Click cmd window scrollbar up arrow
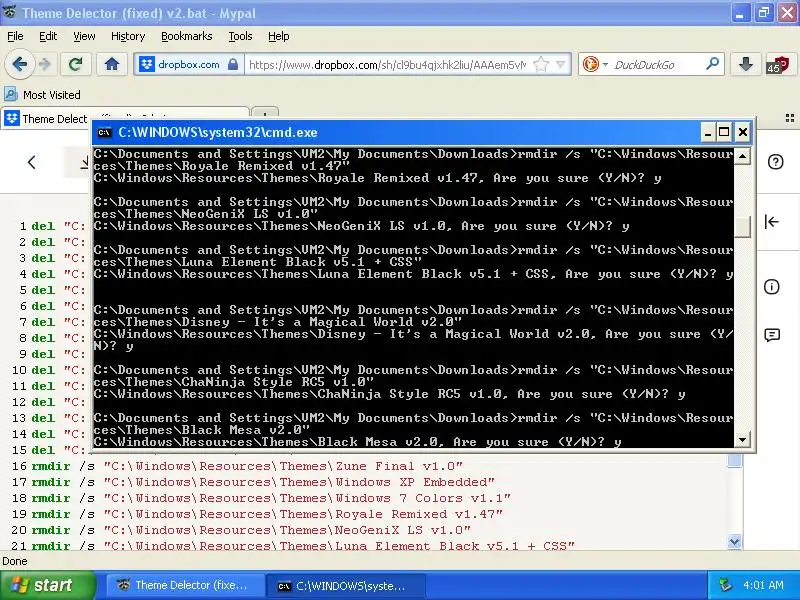800x600 pixels. [742, 156]
